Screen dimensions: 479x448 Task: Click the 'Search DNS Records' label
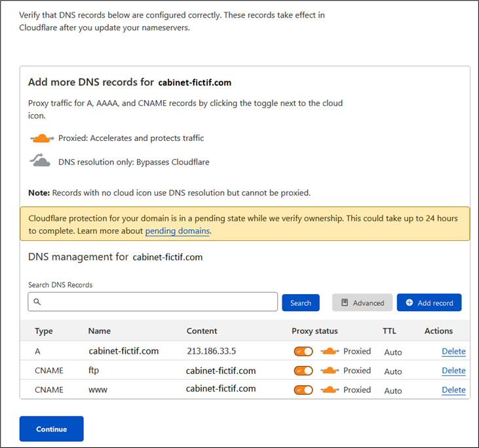(60, 285)
